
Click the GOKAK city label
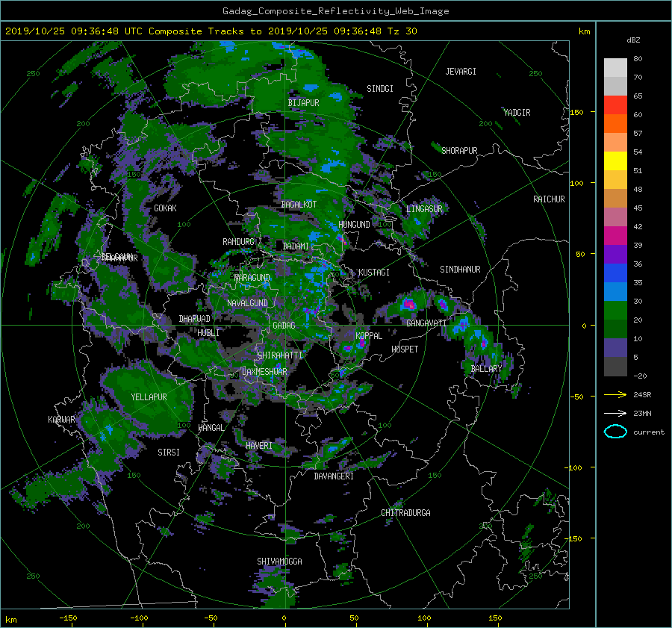click(x=166, y=208)
